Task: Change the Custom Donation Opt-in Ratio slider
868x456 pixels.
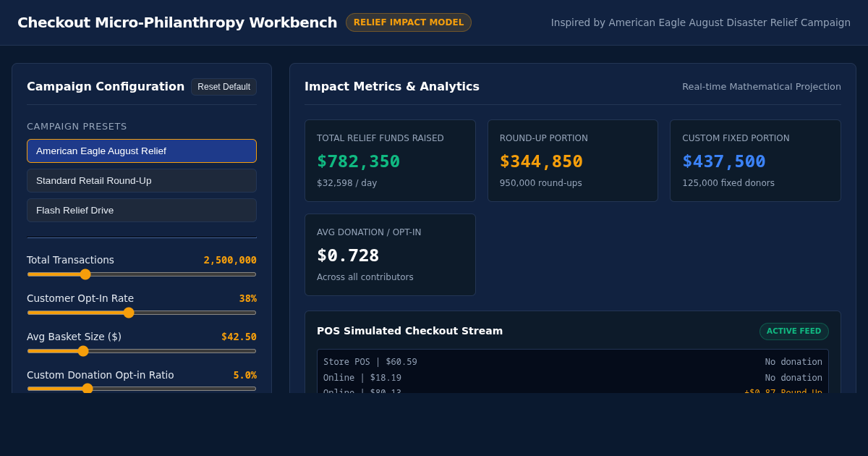Action: [142, 389]
